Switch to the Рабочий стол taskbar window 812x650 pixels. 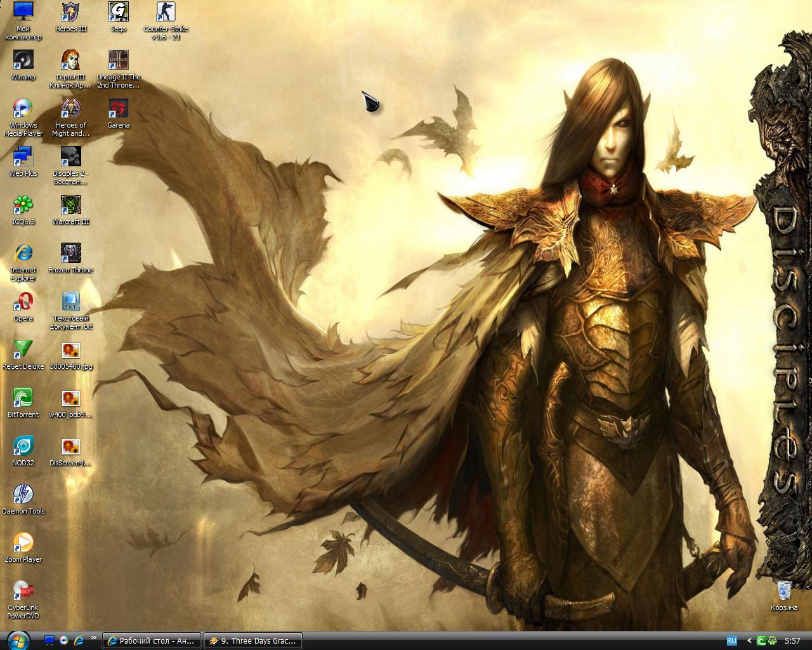coord(152,640)
